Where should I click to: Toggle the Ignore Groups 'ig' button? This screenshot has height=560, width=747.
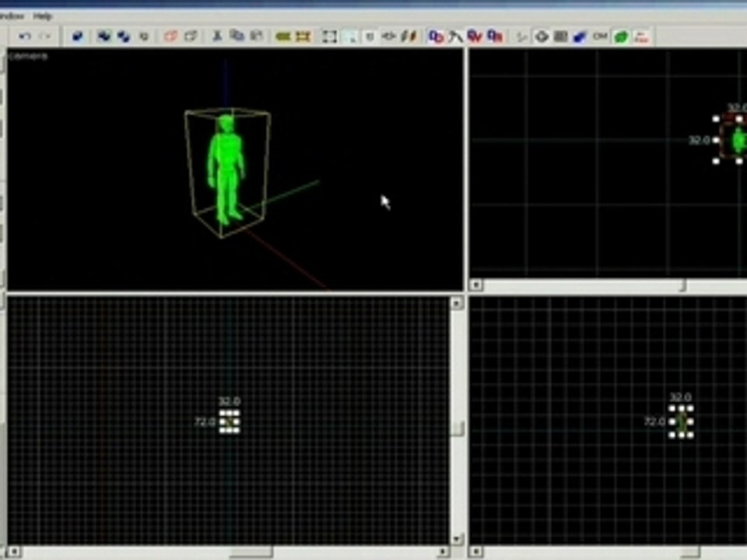pyautogui.click(x=144, y=37)
